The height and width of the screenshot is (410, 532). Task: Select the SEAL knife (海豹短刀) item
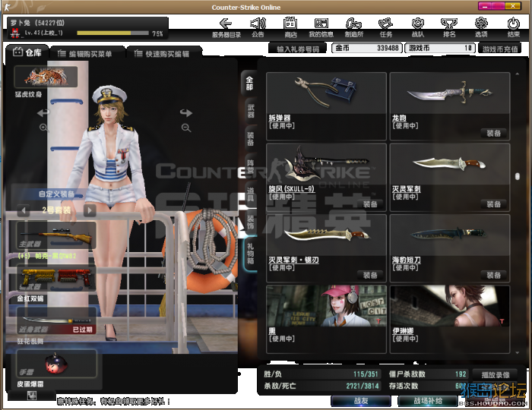click(x=450, y=248)
